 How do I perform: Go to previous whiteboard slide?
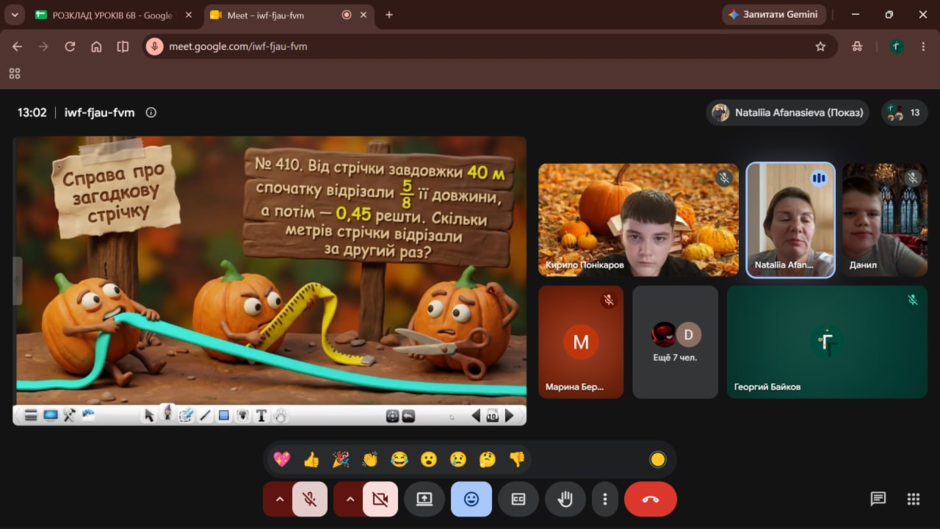click(476, 415)
